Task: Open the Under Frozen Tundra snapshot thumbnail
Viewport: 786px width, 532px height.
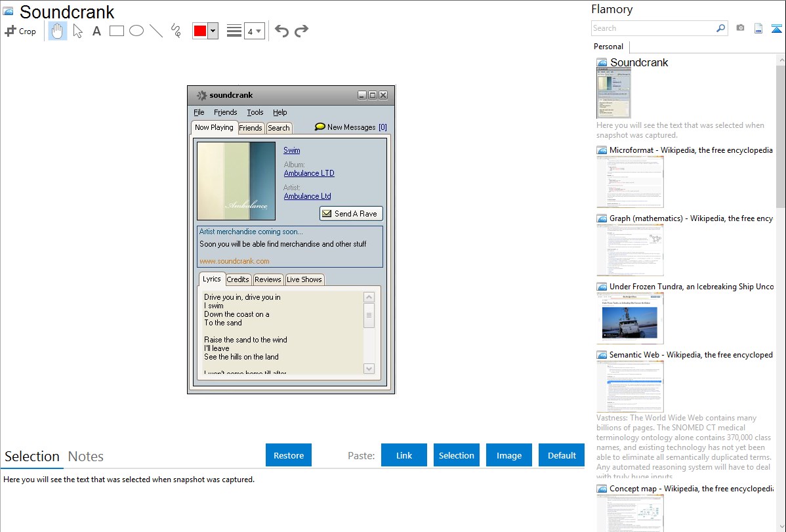Action: 630,318
